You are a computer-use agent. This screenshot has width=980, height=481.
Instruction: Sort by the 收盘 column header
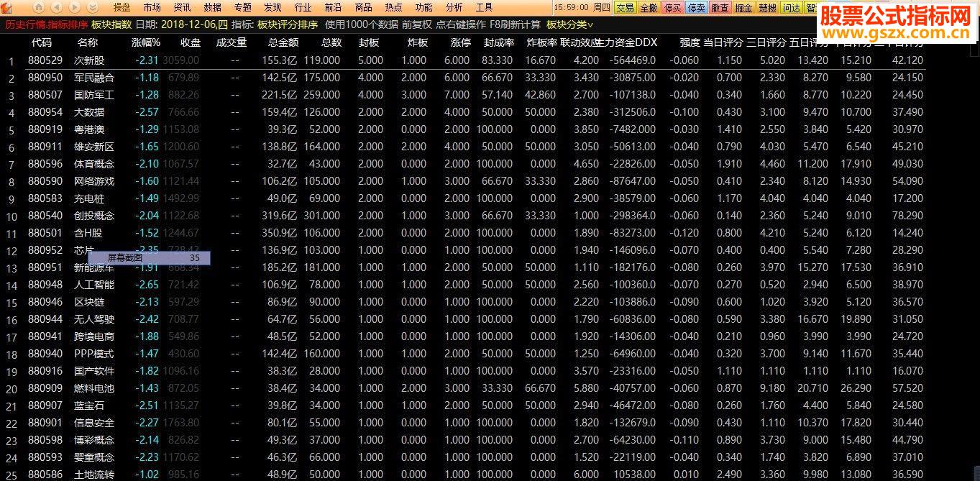191,42
